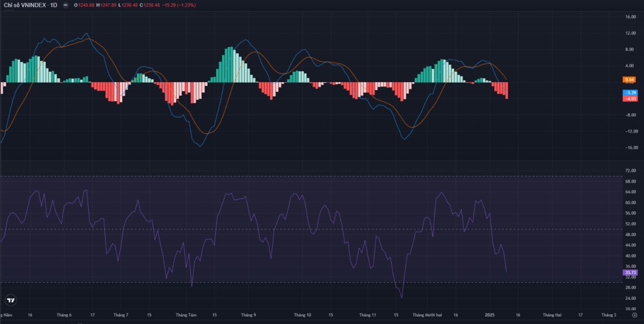The height and width of the screenshot is (324, 644).
Task: Click the high price 1247.80
Action: (x=108, y=5)
